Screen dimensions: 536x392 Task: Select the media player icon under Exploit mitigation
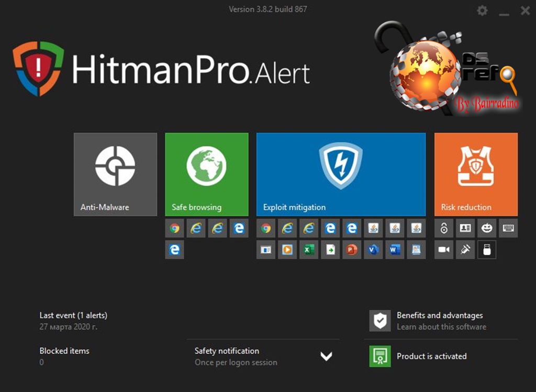tap(287, 250)
